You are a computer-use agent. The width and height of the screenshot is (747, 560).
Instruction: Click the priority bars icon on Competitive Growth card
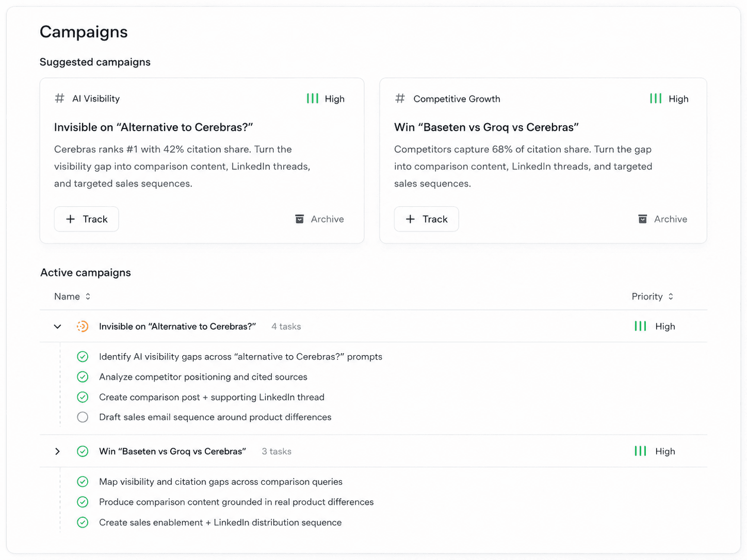(x=656, y=98)
